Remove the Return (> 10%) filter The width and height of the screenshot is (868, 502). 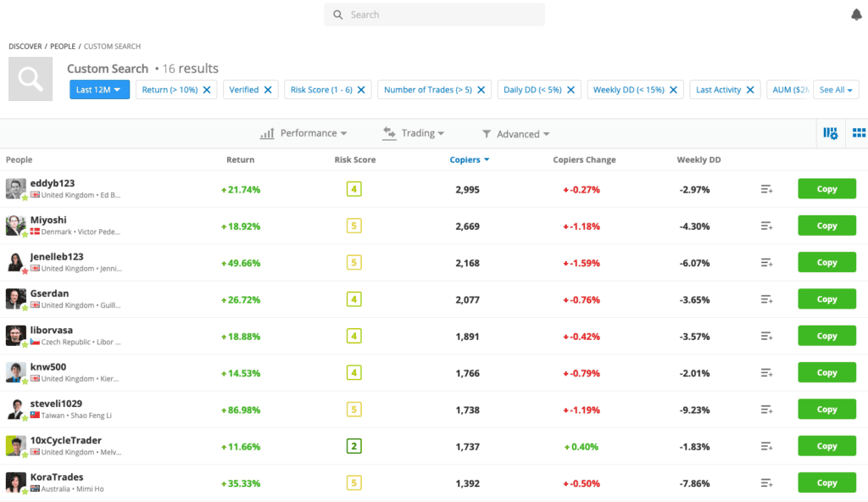[207, 90]
